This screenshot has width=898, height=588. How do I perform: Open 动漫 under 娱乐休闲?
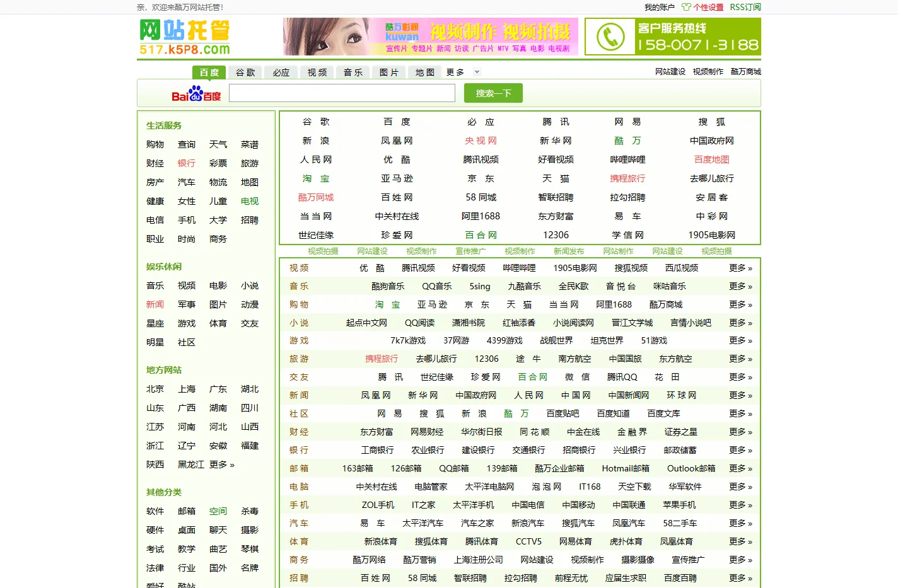click(250, 304)
